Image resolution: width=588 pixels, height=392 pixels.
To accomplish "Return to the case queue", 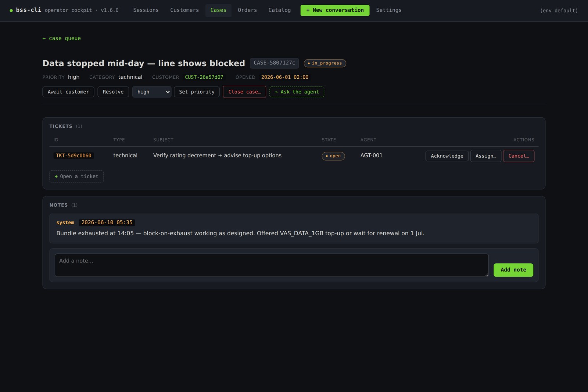I will (x=62, y=38).
